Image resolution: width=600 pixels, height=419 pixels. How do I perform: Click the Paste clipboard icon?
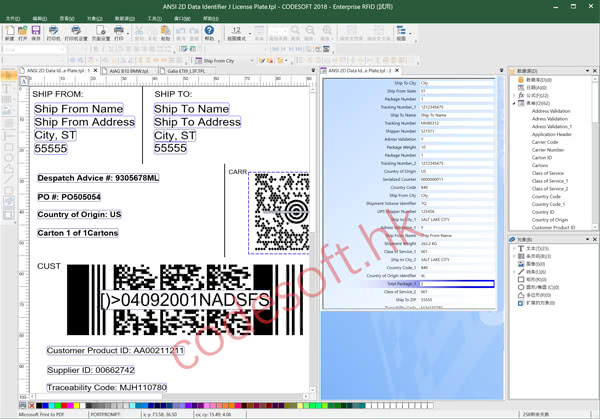pyautogui.click(x=165, y=31)
